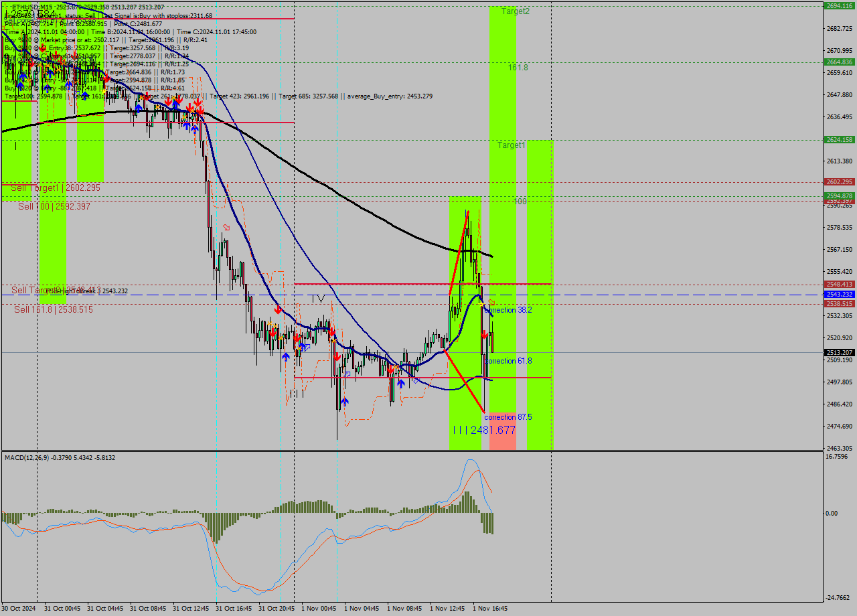Viewport: 857px width, 616px height.
Task: Click the 2578.535 price axis value
Action: [840, 228]
